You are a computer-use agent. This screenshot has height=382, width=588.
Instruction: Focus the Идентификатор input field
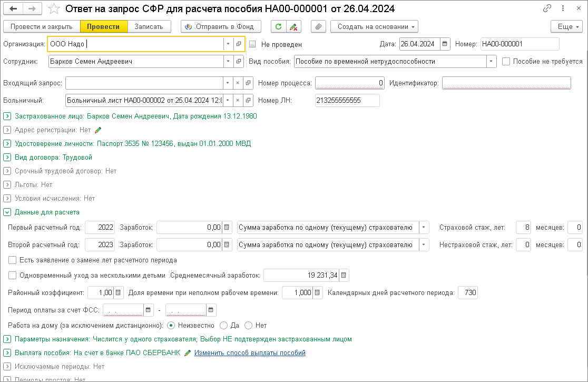pos(506,83)
